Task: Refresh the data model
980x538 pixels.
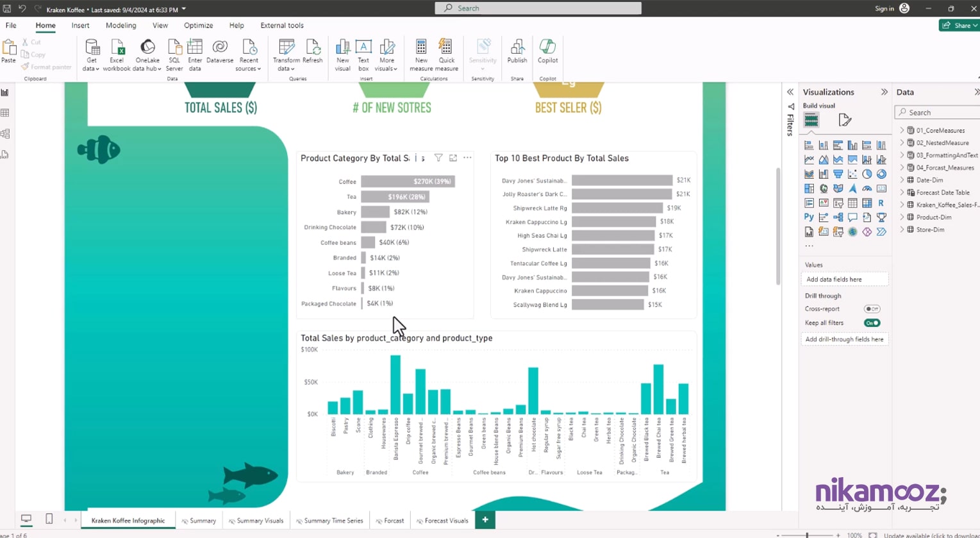Action: (x=313, y=52)
